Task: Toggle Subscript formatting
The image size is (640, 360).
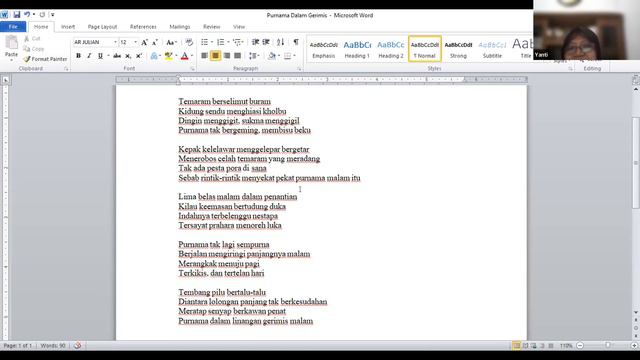Action: tap(128, 56)
